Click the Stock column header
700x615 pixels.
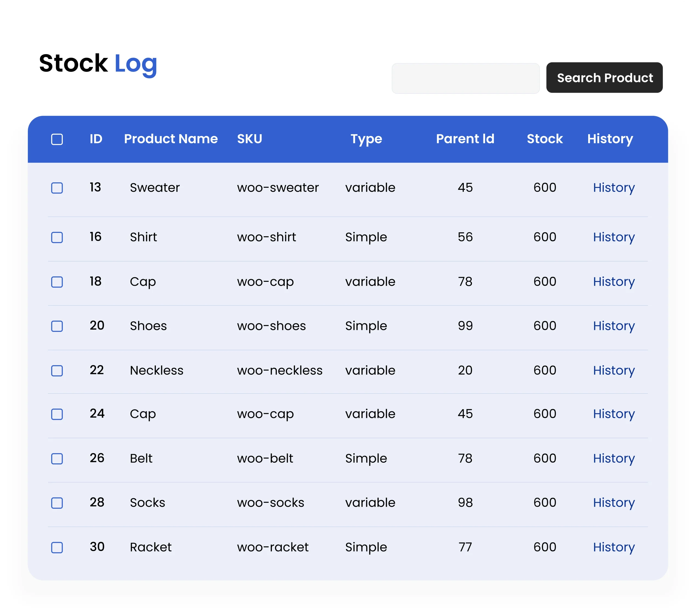tap(544, 139)
